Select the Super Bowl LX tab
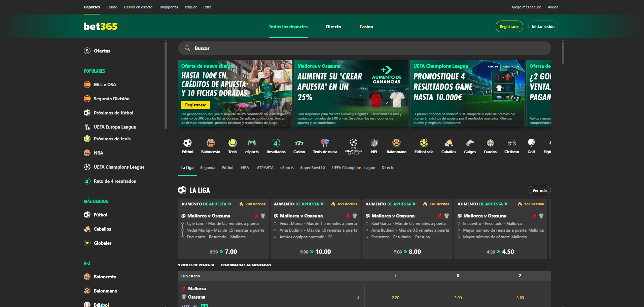This screenshot has width=644, height=307. (x=313, y=168)
